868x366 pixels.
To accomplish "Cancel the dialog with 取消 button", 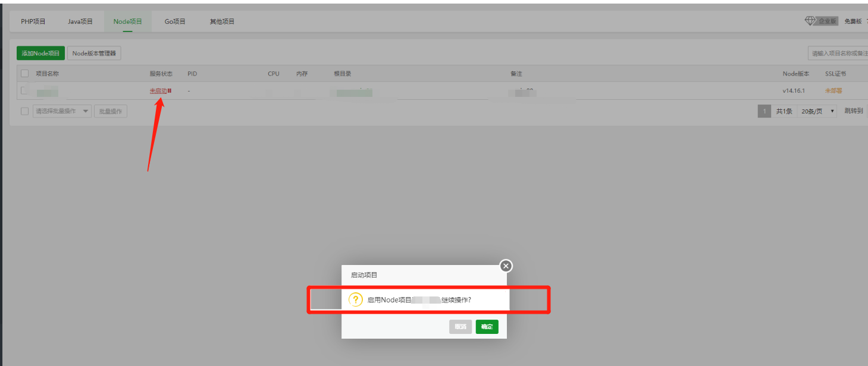I will (x=460, y=327).
